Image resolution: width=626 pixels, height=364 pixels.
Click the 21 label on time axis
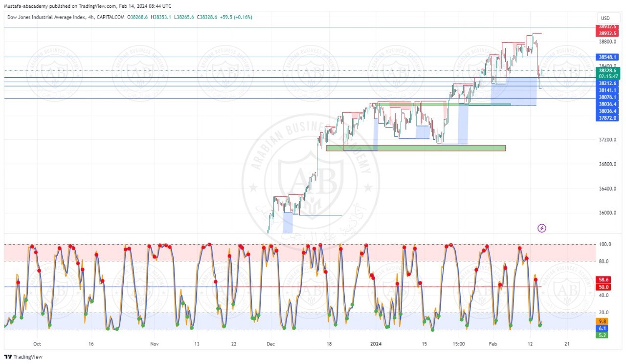point(567,344)
